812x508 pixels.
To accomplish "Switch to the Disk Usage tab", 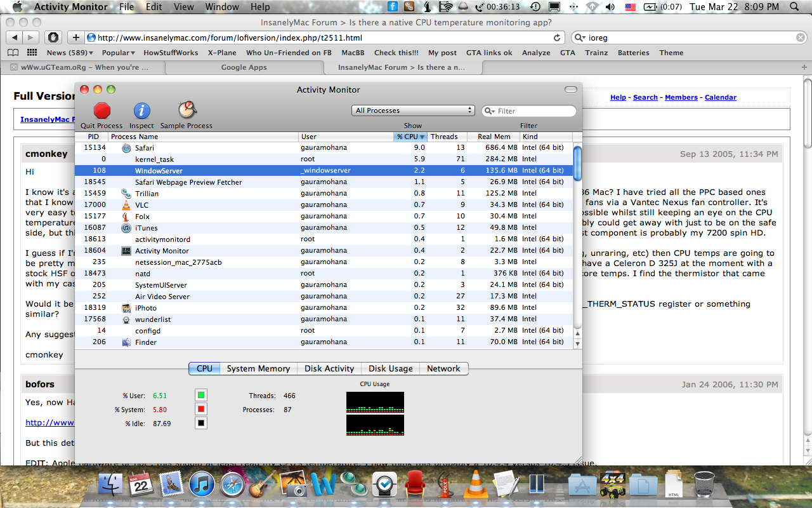I will tap(391, 368).
